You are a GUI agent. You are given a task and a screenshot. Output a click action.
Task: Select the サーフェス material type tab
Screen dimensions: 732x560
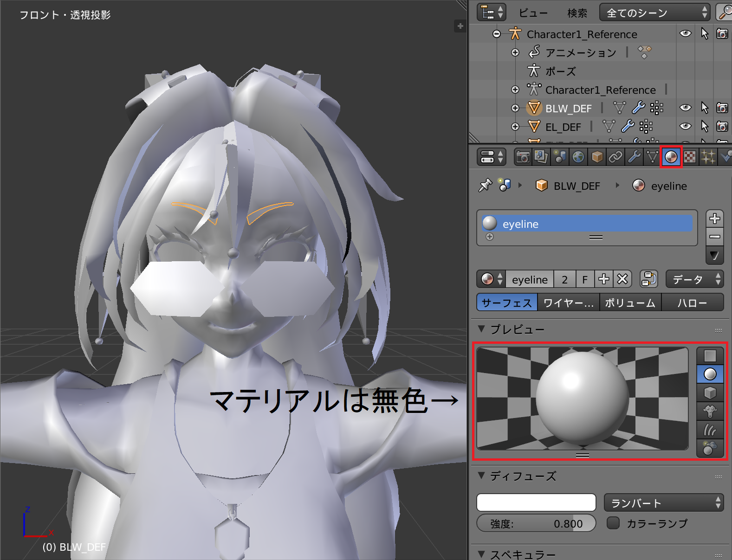pos(507,303)
